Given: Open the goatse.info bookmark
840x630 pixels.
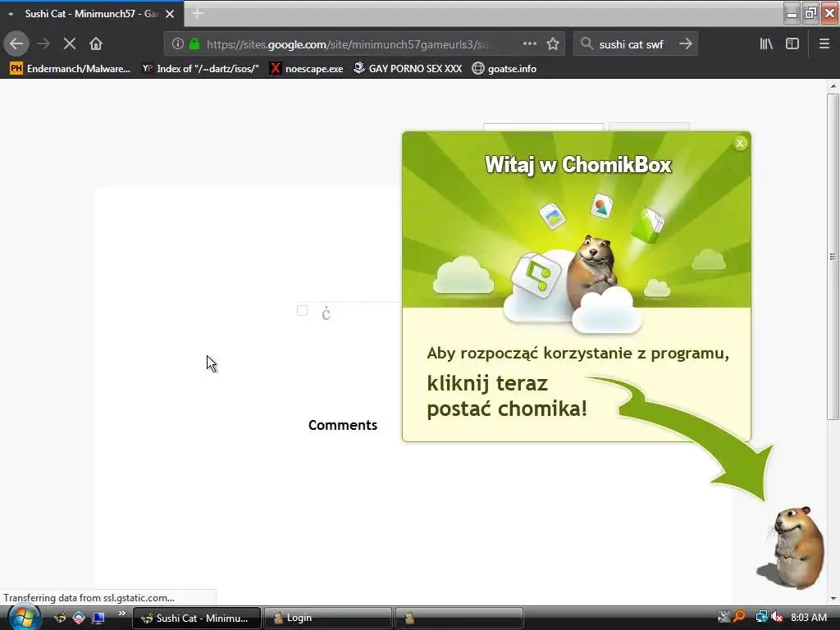Looking at the screenshot, I should pyautogui.click(x=504, y=69).
